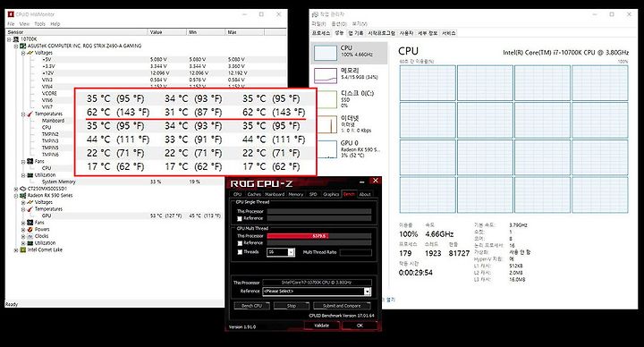Switch to the 세부 정보 tab in Task Manager
This screenshot has height=347, width=644.
428,33
